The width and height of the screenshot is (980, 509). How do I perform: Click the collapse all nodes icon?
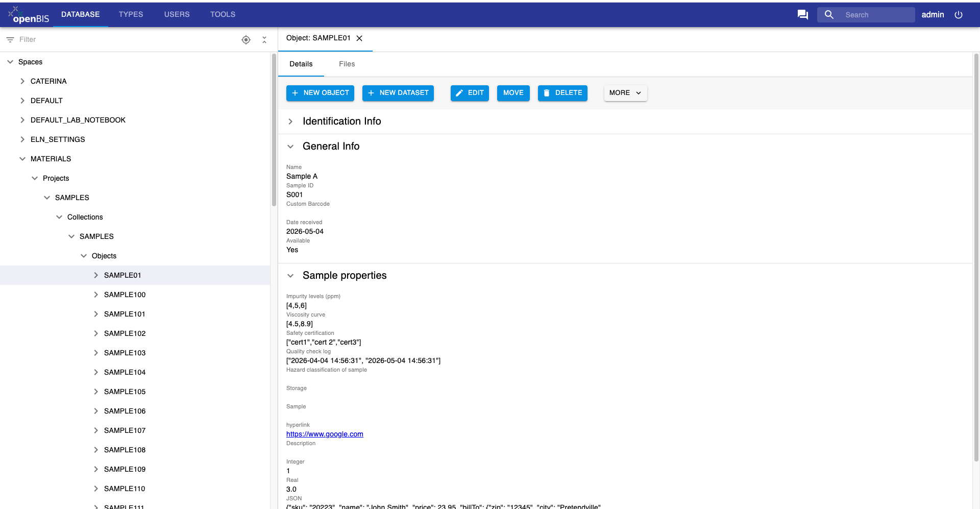click(x=264, y=39)
